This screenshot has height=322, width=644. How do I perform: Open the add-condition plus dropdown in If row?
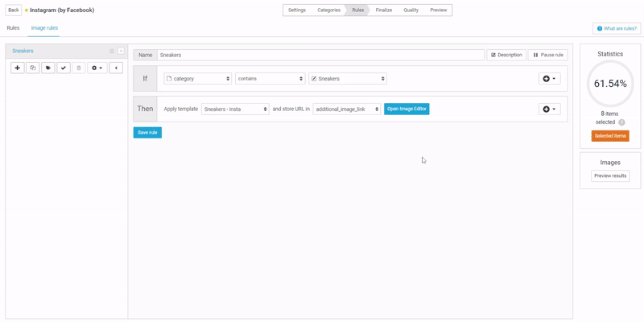[x=549, y=79]
